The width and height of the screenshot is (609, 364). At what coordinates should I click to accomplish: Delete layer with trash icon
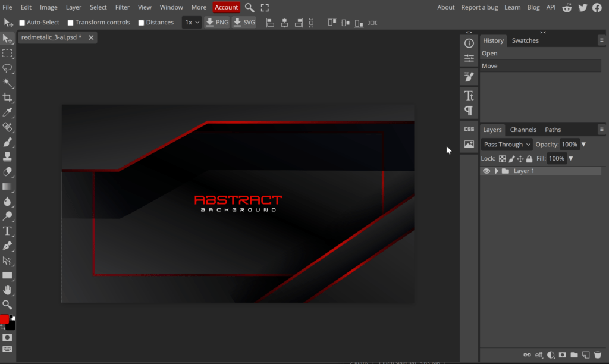(598, 354)
